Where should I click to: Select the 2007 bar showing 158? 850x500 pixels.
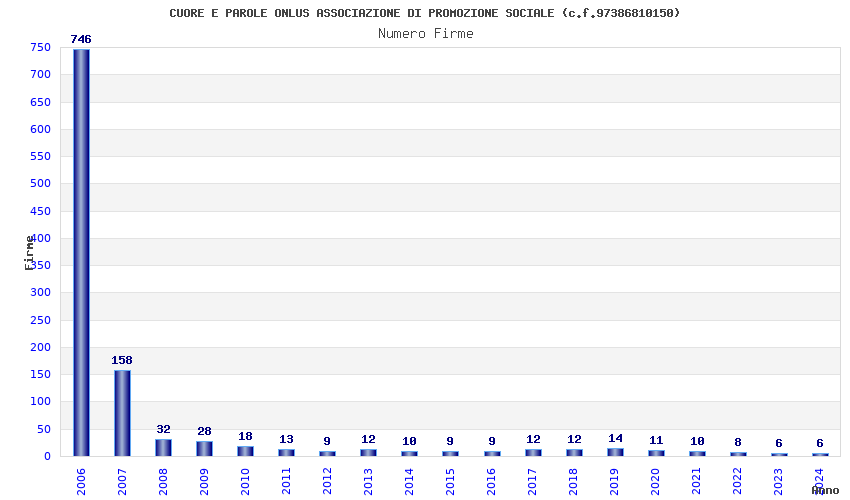pos(123,413)
